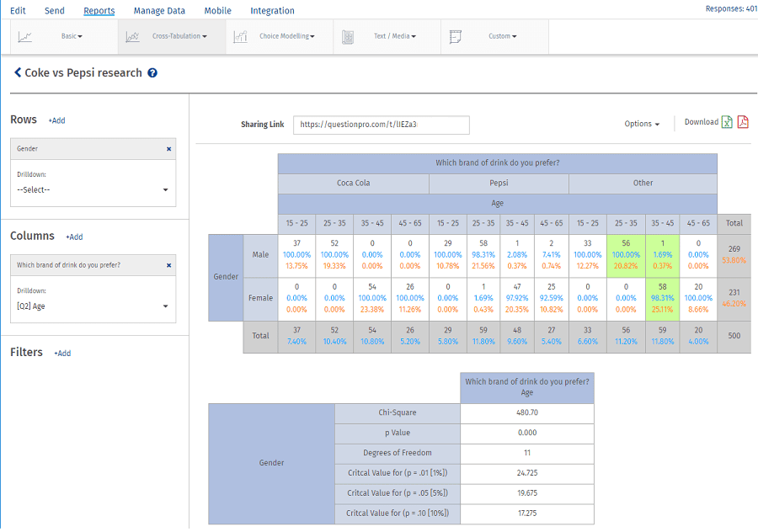
Task: Click the green highlighted cell with 58
Action: pyautogui.click(x=662, y=299)
